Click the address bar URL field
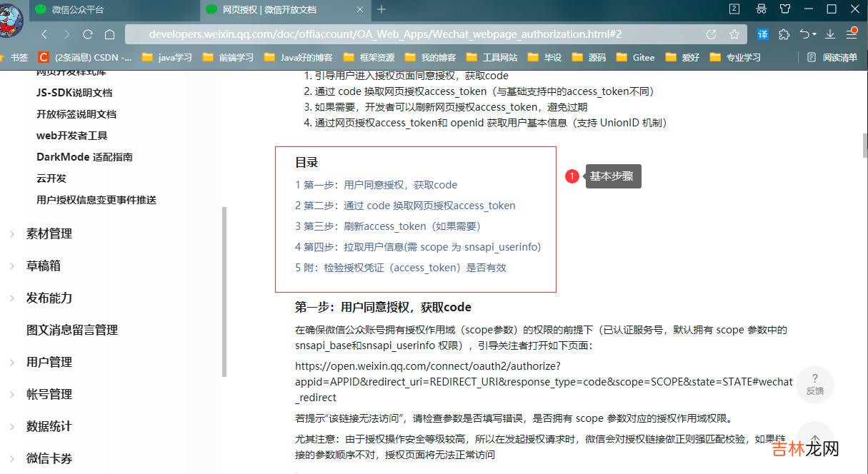Screen dimensions: 868x474 [414, 34]
